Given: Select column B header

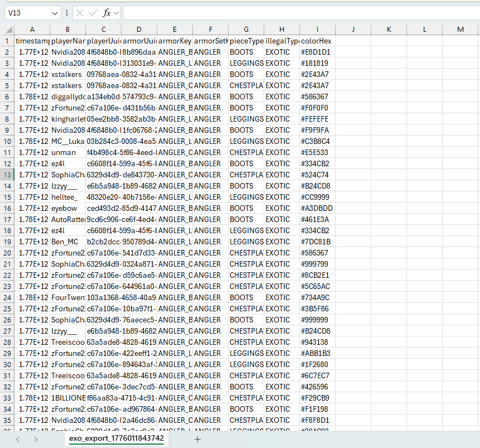Looking at the screenshot, I should 67,30.
